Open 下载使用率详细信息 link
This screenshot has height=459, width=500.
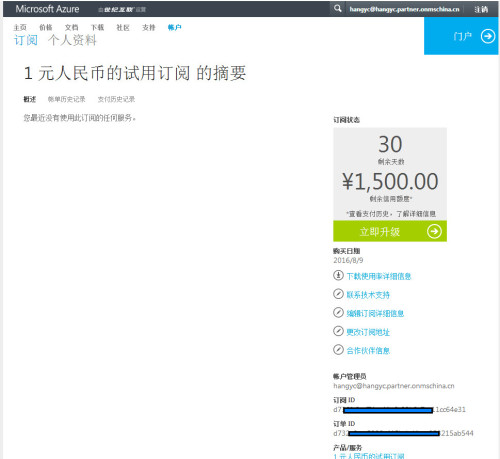pos(379,276)
